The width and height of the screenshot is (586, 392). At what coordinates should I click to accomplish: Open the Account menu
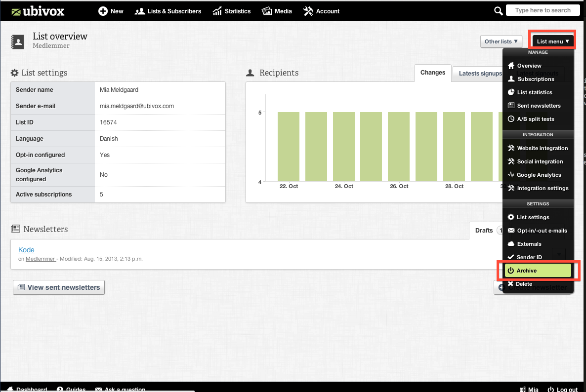(321, 11)
